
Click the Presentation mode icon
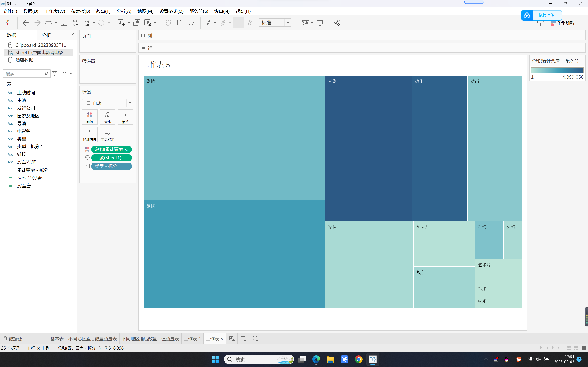pos(320,23)
